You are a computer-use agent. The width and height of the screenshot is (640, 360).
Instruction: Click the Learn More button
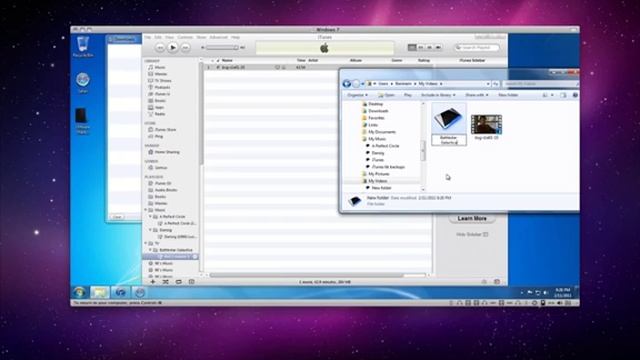tap(472, 219)
